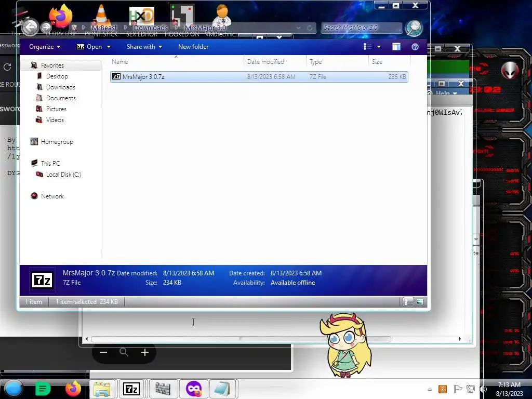Click the 7z icon of MrsMajor 3.0.7z
The height and width of the screenshot is (399, 532).
click(x=116, y=77)
